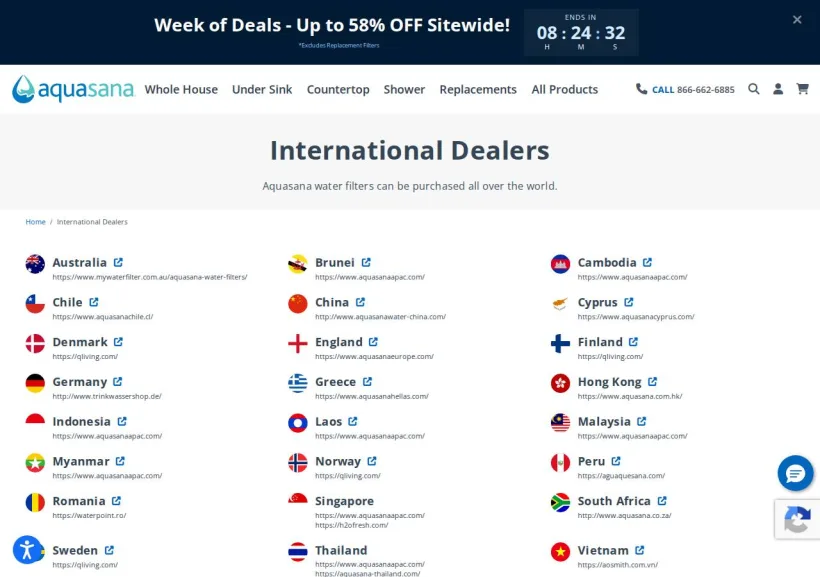Open the search magnifier icon
Screen dimensions: 820x577
(x=754, y=89)
